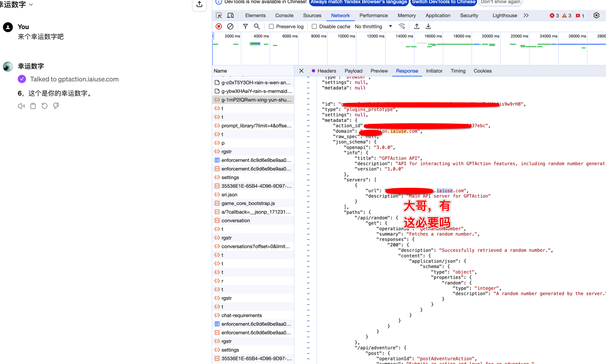Click the thumbs down feedback icon
Image resolution: width=606 pixels, height=364 pixels.
coord(56,106)
